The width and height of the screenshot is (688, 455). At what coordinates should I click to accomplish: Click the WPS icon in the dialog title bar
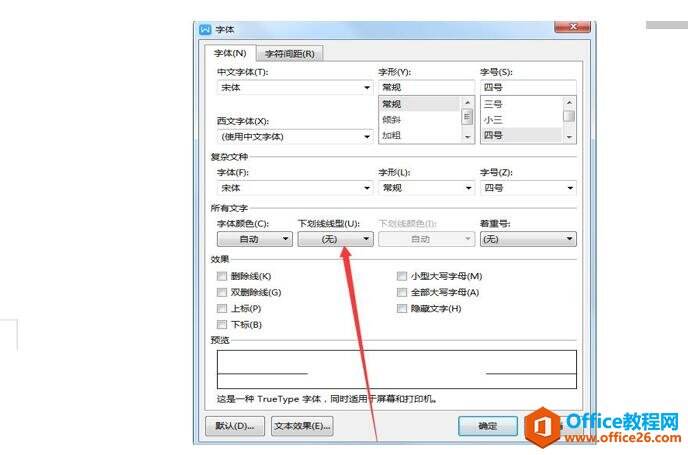click(x=205, y=29)
